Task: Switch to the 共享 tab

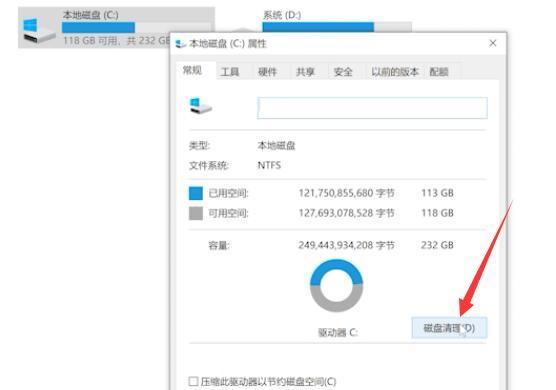Action: click(305, 72)
